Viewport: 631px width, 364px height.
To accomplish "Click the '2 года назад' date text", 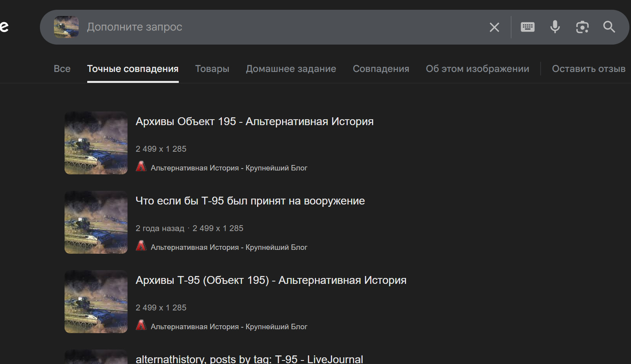I will click(x=160, y=228).
